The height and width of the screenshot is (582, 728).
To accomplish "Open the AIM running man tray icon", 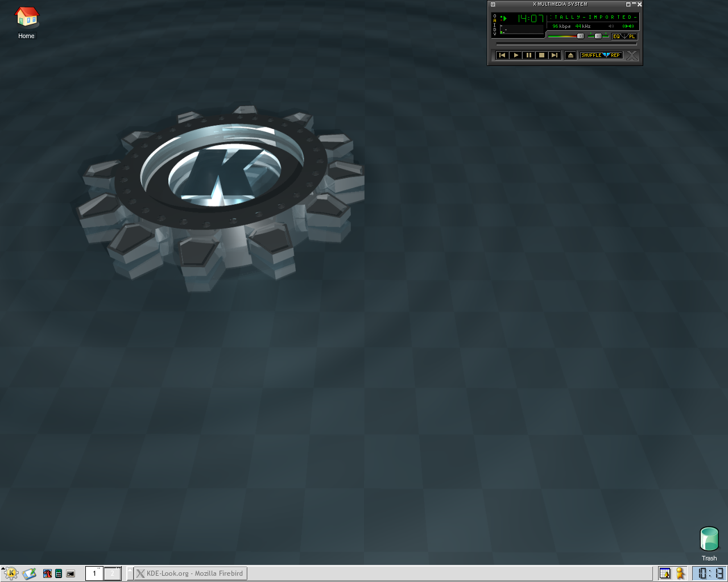I will [x=680, y=573].
